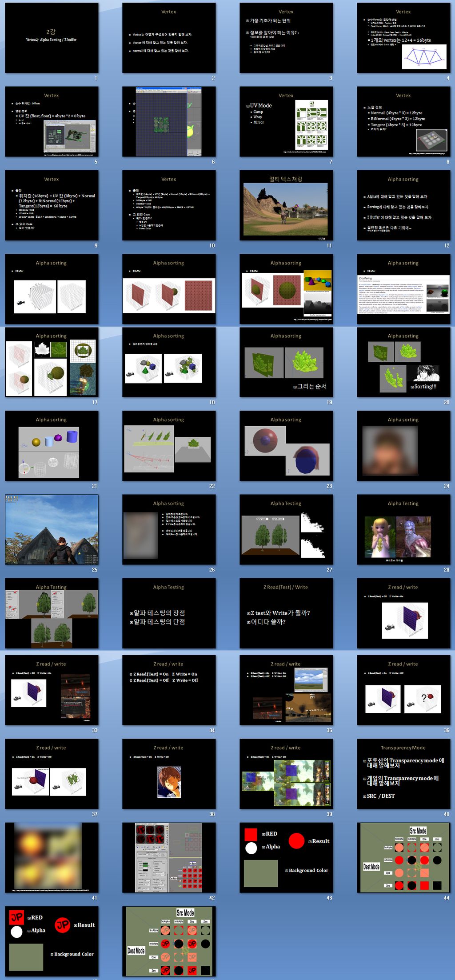Select last Src Mode slide with JP logos
This screenshot has width=455, height=980.
(169, 941)
